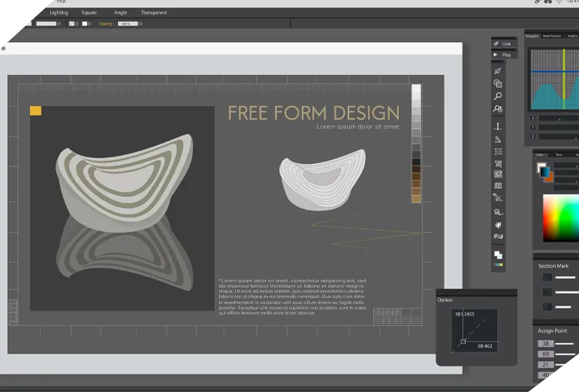Select the lasso freehand tool
Image resolution: width=579 pixels, height=392 pixels.
coord(498,212)
